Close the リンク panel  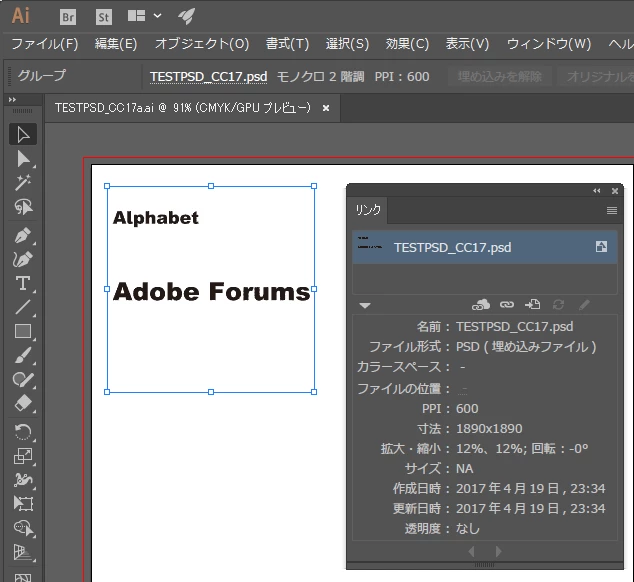click(x=615, y=190)
